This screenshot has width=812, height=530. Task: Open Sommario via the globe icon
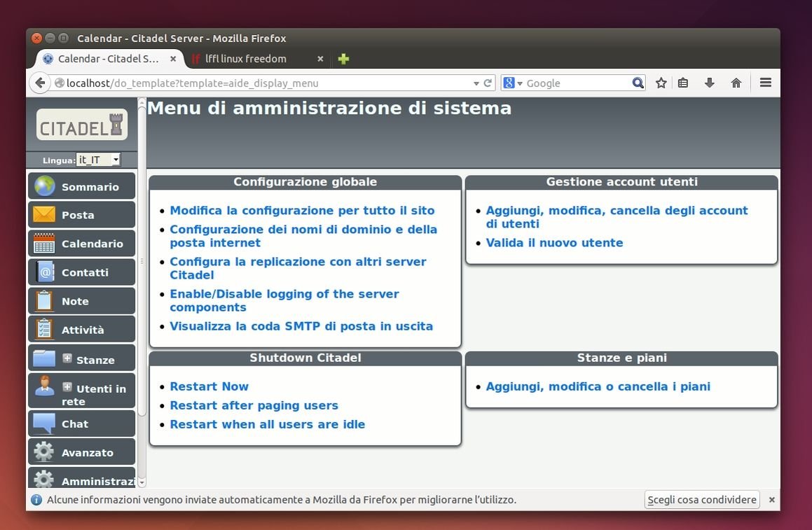coord(44,186)
